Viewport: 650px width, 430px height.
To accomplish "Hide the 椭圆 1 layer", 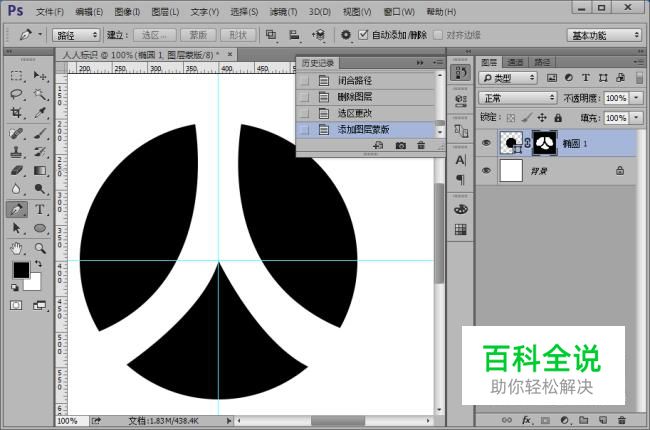I will pyautogui.click(x=486, y=143).
